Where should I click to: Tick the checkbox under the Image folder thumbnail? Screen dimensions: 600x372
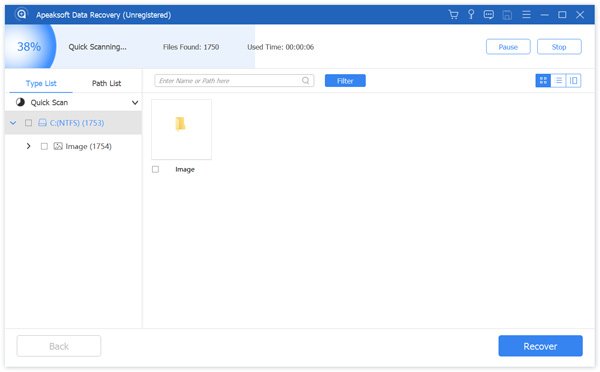155,169
